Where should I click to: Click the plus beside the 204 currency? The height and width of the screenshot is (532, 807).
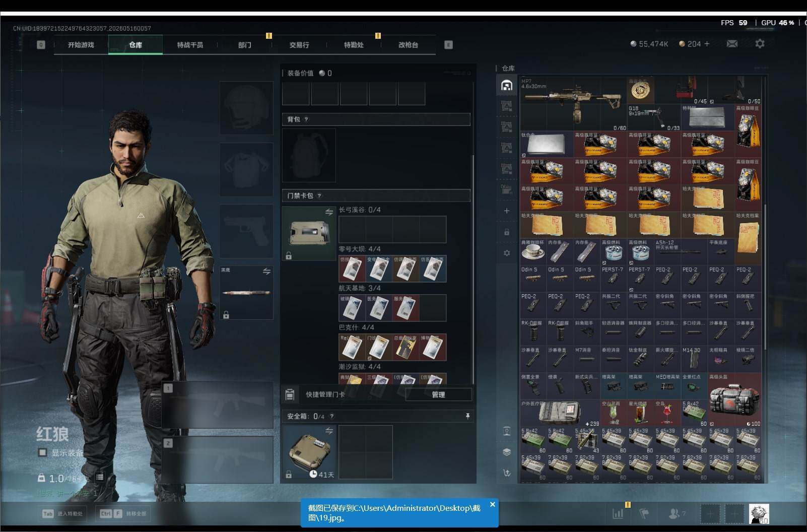tap(707, 44)
